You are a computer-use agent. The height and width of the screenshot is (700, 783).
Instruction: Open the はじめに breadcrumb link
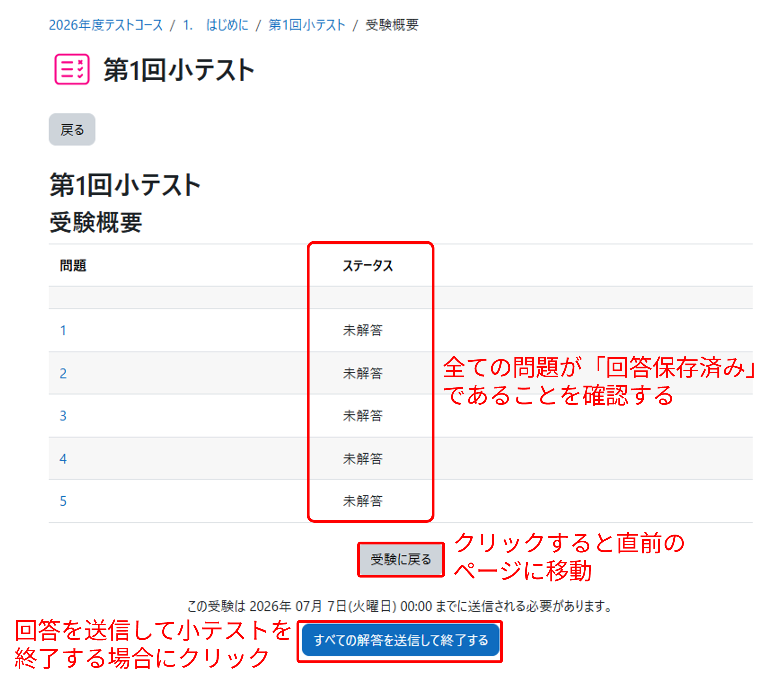216,25
